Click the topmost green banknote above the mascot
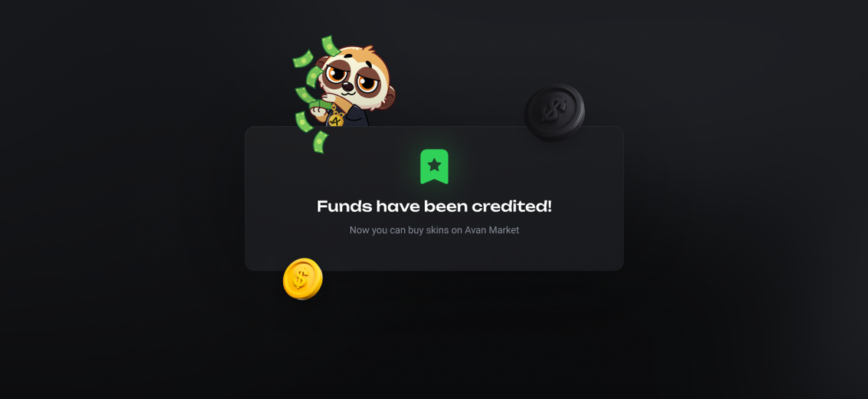This screenshot has height=399, width=868. pyautogui.click(x=330, y=45)
